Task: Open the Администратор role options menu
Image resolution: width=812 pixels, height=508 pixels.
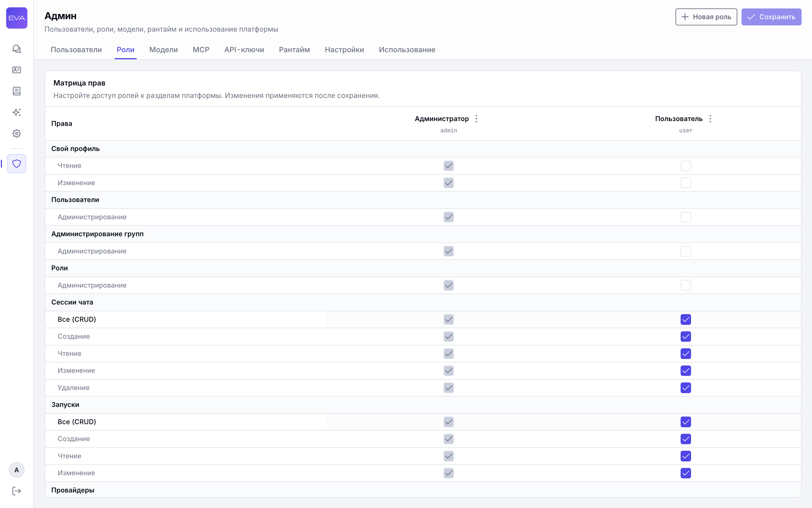Action: pos(476,119)
